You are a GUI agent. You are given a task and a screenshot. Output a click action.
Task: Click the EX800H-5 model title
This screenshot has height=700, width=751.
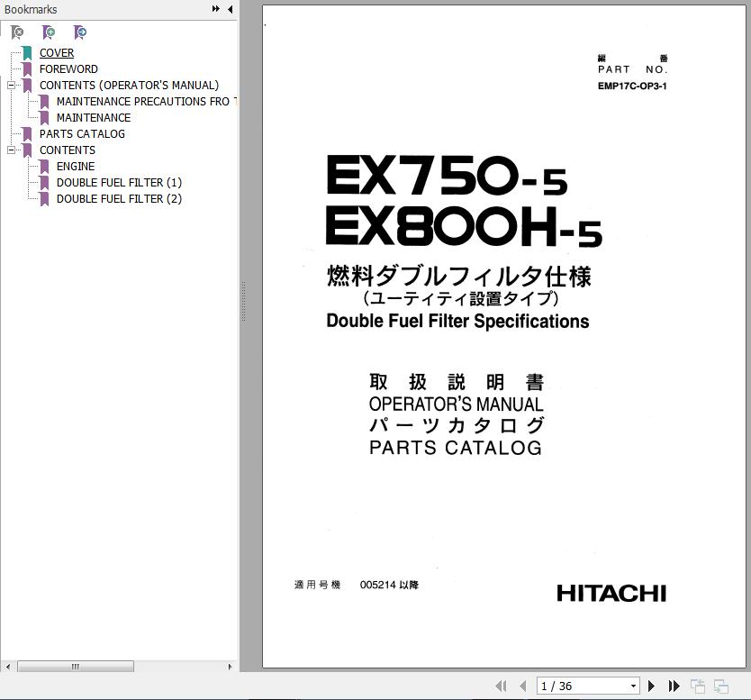[463, 228]
